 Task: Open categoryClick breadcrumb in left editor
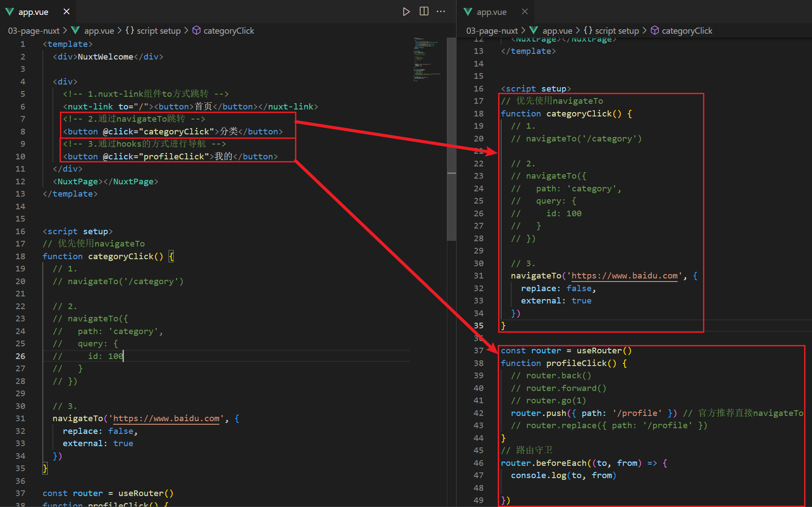(228, 31)
